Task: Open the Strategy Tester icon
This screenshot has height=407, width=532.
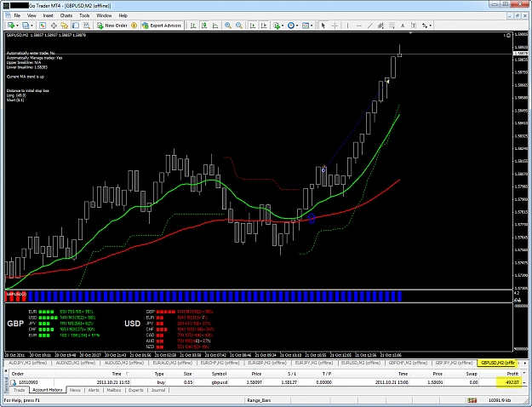Action: click(x=87, y=26)
